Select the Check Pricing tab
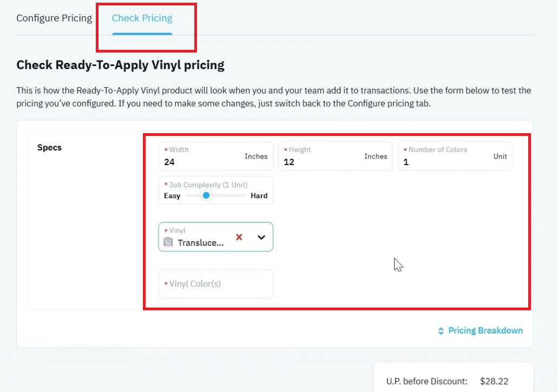 (x=142, y=18)
